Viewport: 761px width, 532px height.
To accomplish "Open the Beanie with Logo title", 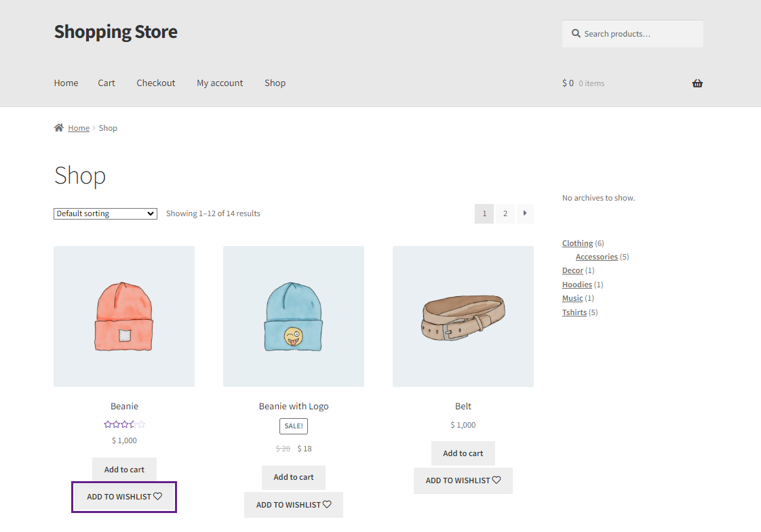I will pos(294,406).
